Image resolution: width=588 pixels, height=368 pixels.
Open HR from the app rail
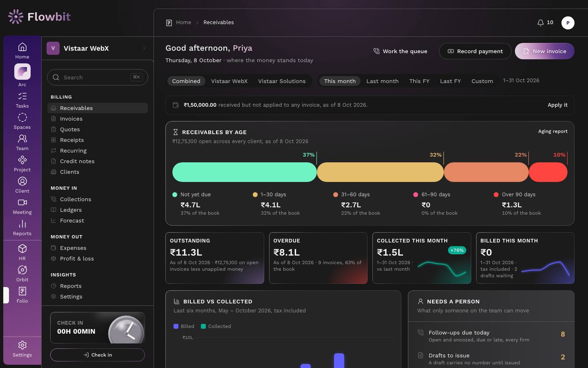pos(22,253)
